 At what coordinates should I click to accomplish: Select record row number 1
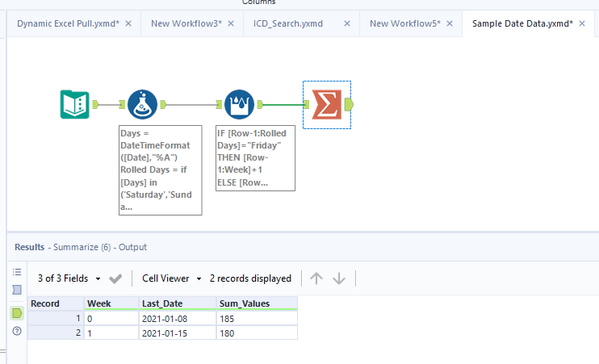[56, 319]
